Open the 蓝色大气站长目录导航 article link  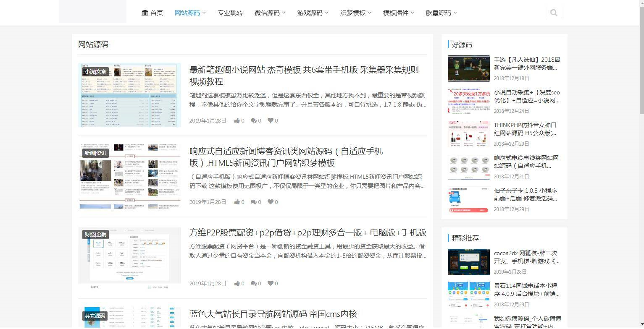click(x=273, y=314)
